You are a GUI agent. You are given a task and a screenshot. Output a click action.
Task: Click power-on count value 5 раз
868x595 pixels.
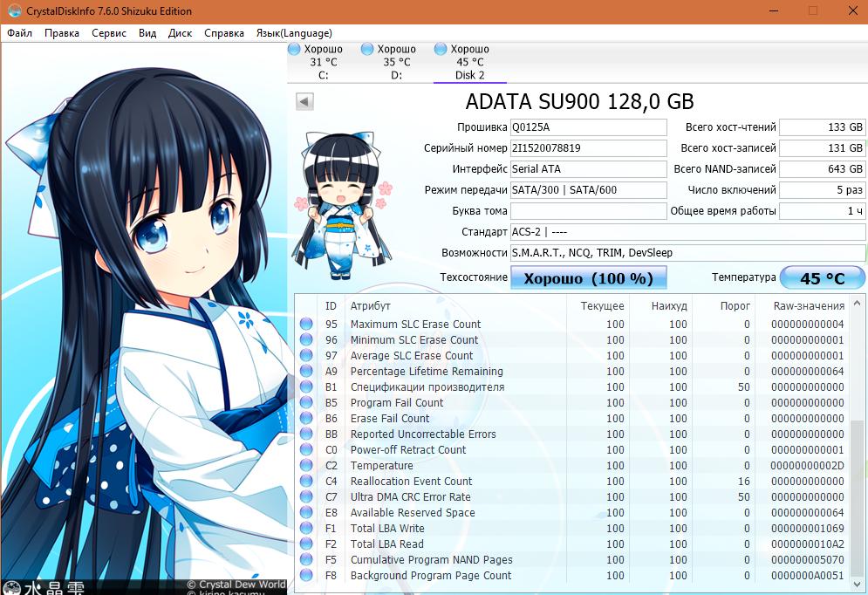pyautogui.click(x=822, y=190)
